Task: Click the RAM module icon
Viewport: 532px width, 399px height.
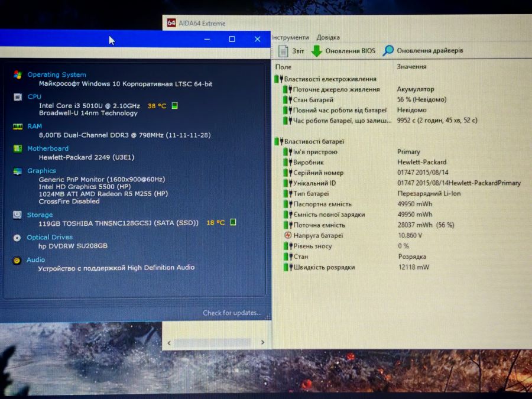Action: click(18, 126)
